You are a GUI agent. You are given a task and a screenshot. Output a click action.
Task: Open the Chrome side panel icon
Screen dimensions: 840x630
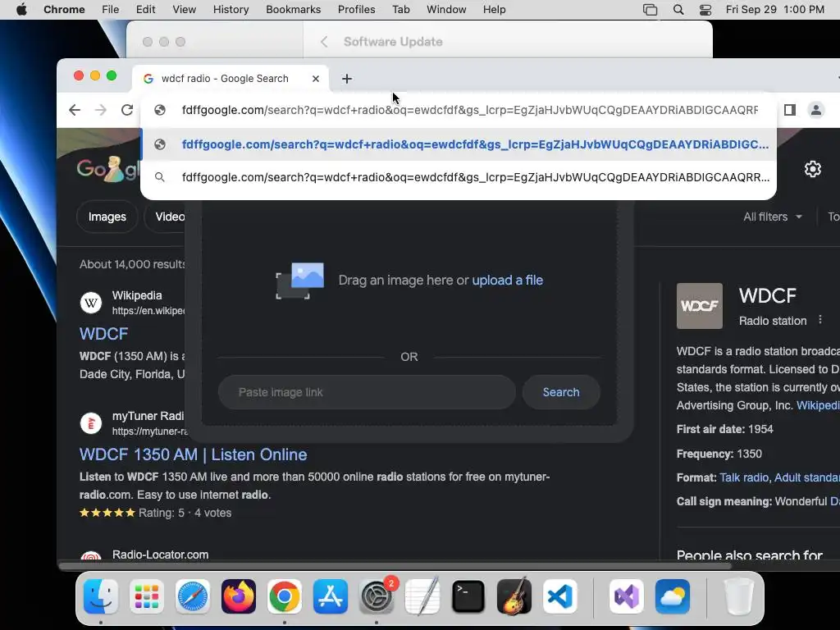[790, 110]
